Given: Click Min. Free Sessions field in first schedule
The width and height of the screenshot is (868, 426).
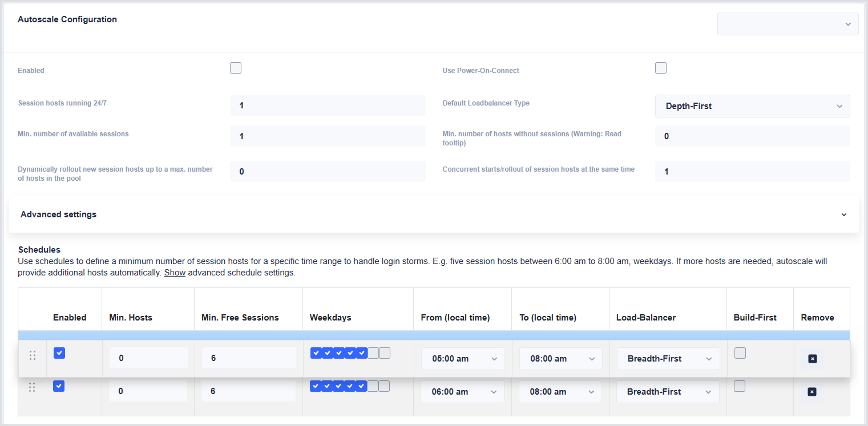Looking at the screenshot, I should [x=248, y=358].
